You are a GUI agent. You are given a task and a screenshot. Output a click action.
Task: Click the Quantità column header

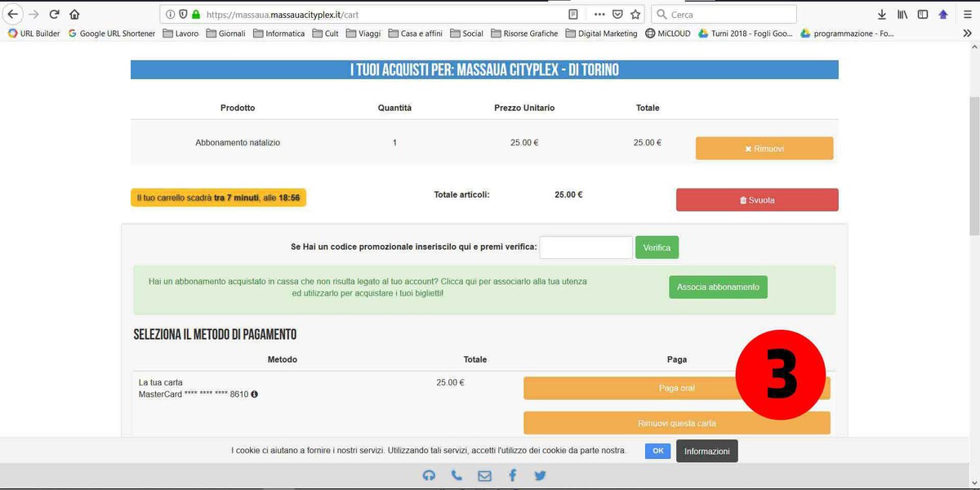coord(394,108)
